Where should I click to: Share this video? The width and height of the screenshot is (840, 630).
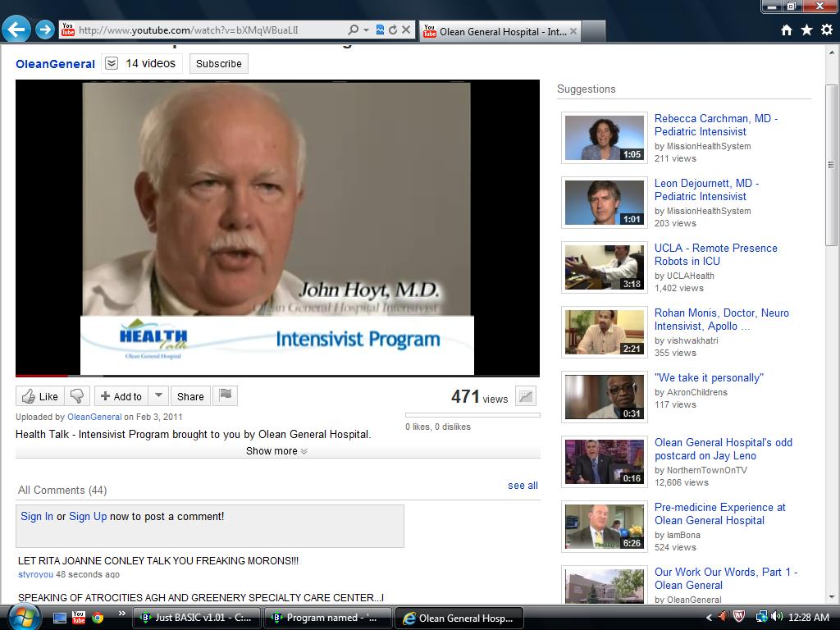(x=190, y=396)
